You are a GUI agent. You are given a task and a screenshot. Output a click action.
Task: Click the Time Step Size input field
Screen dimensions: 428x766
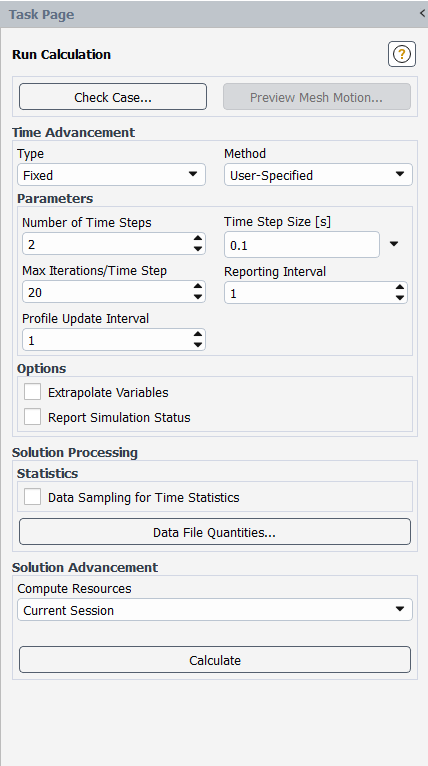[302, 244]
